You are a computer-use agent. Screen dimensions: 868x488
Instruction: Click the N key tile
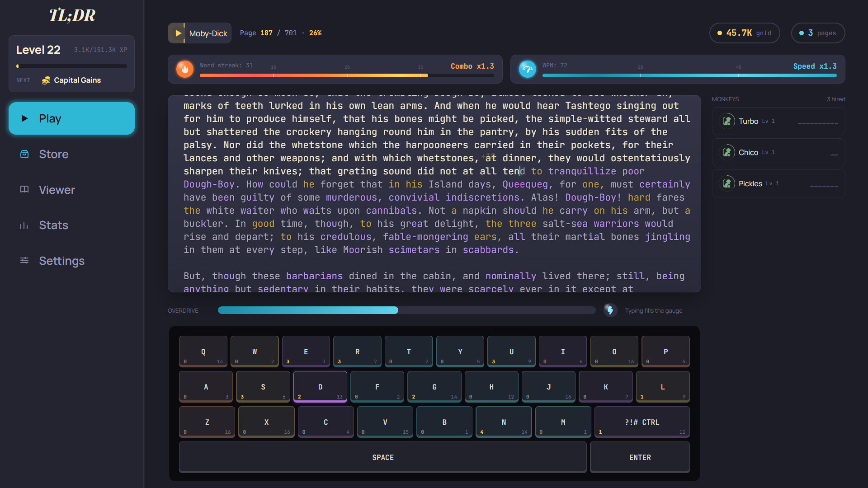(504, 422)
